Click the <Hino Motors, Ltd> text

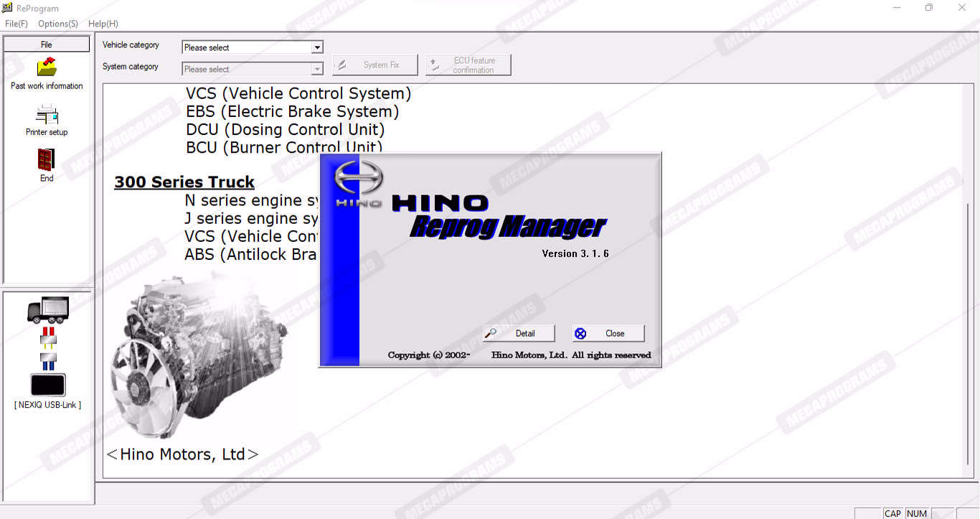tap(182, 454)
